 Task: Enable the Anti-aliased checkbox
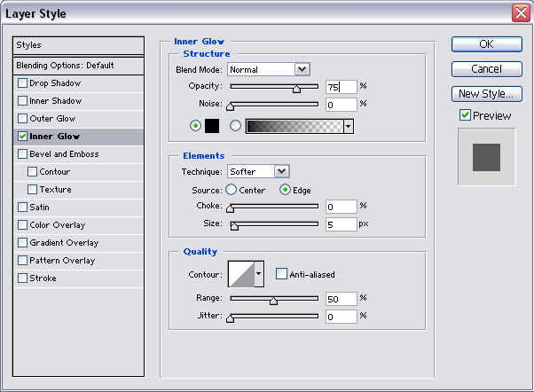pos(281,274)
